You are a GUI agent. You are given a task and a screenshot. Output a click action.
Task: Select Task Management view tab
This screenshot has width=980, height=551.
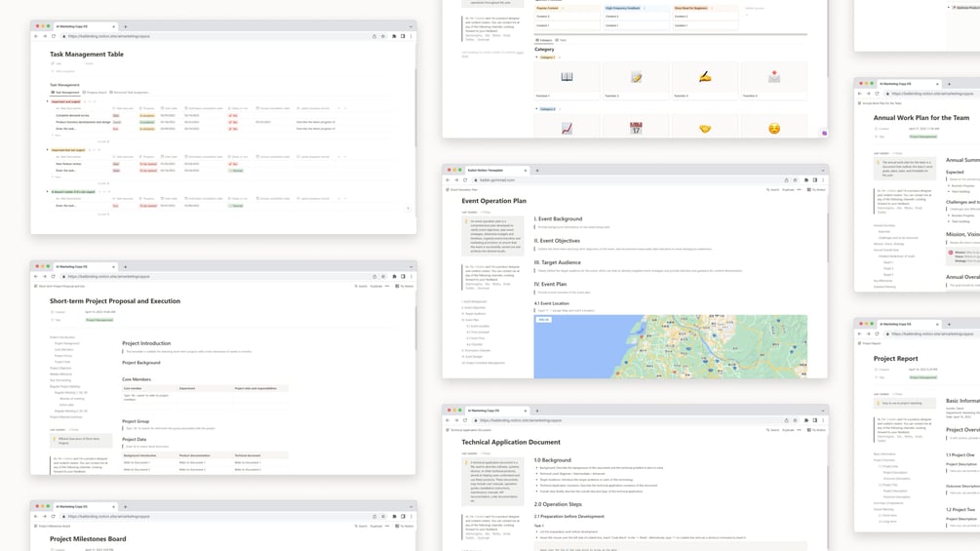click(x=65, y=93)
